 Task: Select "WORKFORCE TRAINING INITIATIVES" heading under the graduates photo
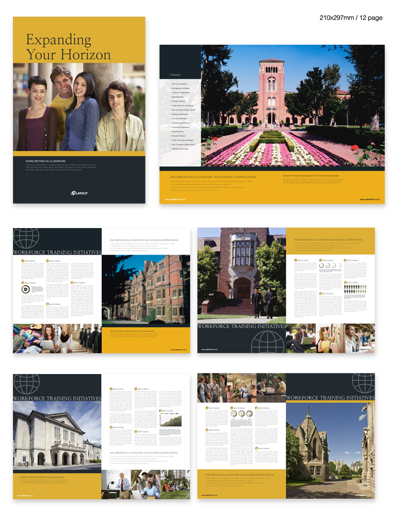242,326
